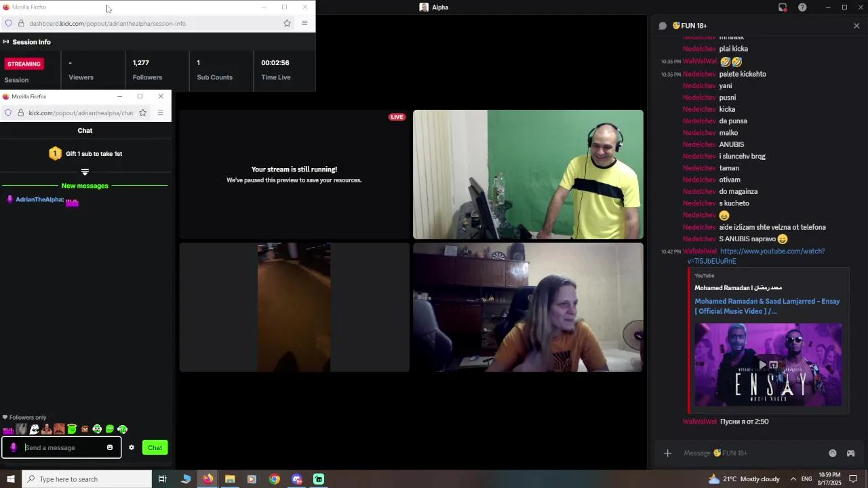Open Discord from the taskbar

click(296, 479)
